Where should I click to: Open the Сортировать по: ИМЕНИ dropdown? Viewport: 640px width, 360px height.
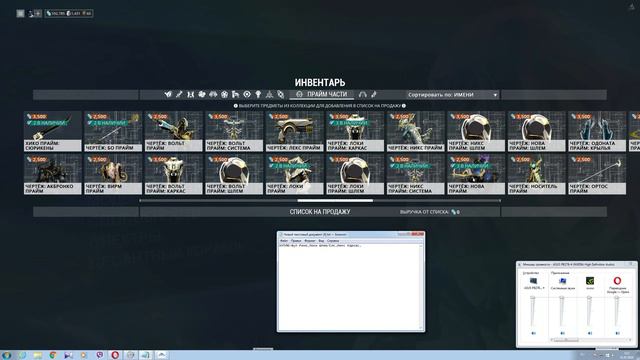[x=452, y=95]
